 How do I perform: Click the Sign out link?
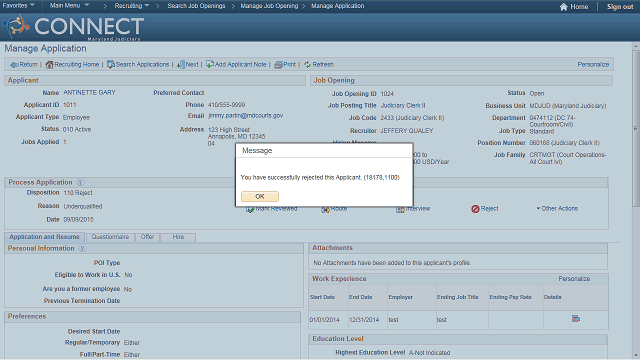tap(620, 7)
